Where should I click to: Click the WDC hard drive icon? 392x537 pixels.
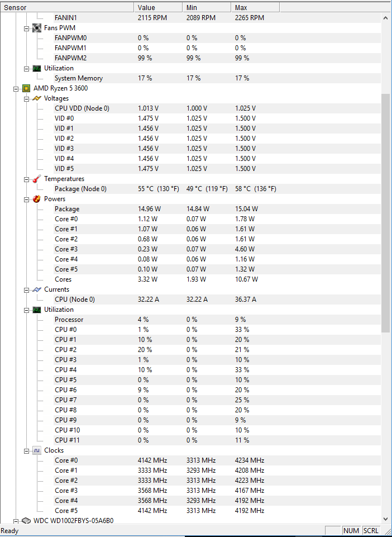pos(26,521)
